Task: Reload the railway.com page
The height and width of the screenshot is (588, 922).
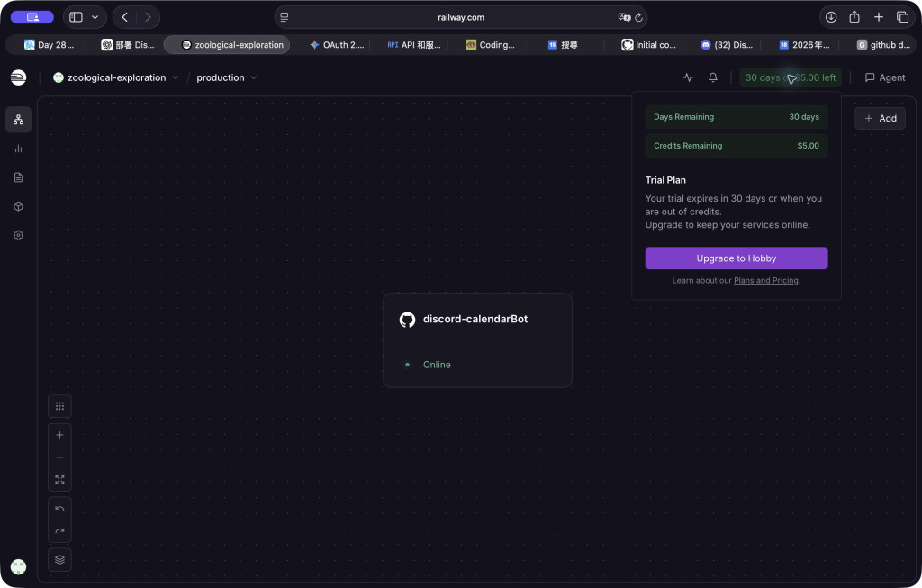Action: tap(638, 18)
